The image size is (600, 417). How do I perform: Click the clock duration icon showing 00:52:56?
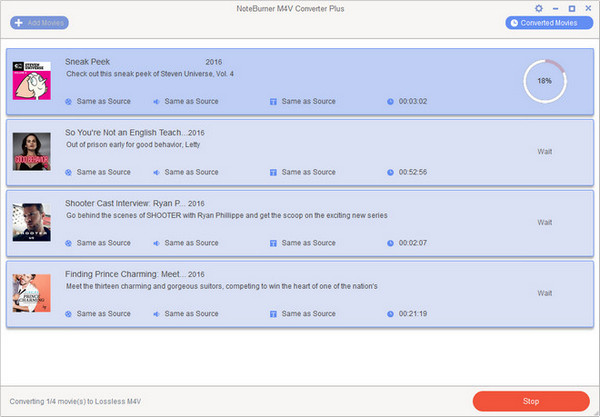(x=390, y=173)
